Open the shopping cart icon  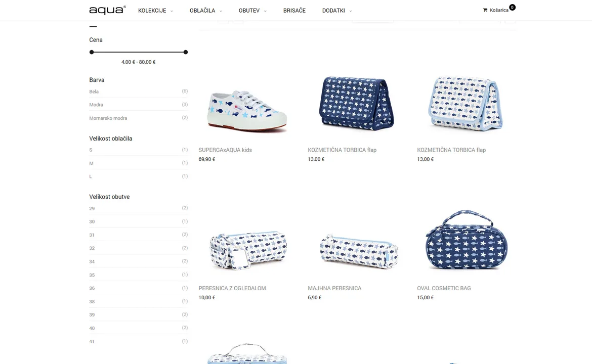[485, 10]
